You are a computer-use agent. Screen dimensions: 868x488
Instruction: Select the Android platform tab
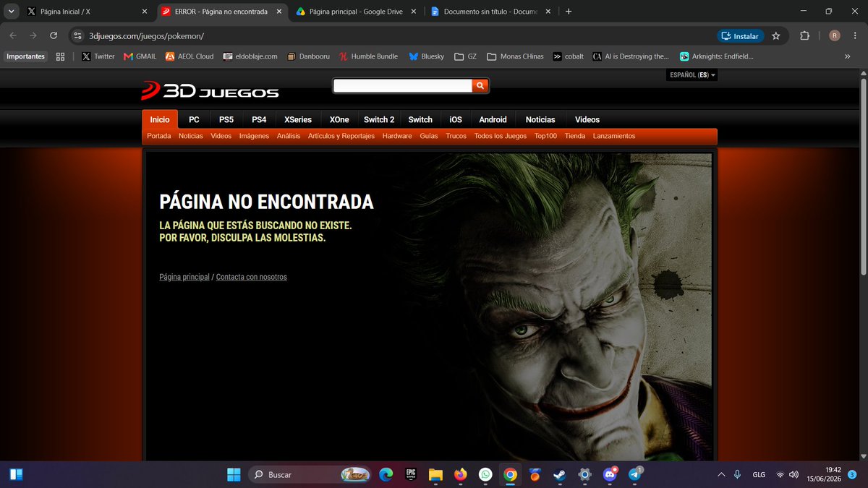click(x=493, y=119)
